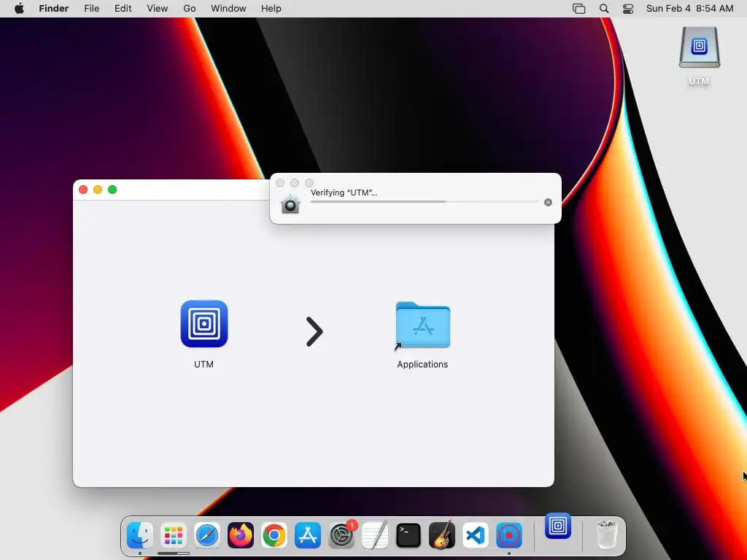Launch Safari from the Dock
The image size is (747, 560).
(x=206, y=535)
